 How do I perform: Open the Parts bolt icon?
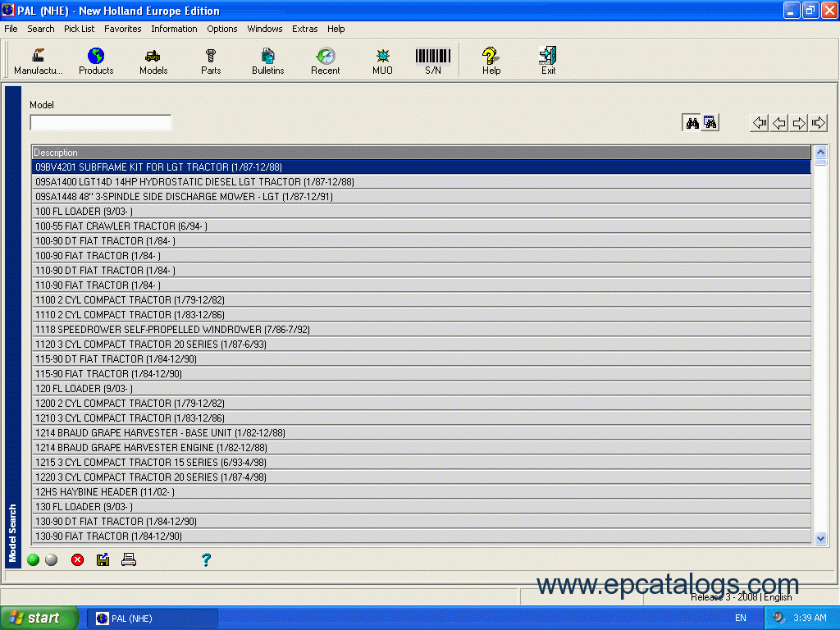[x=211, y=61]
